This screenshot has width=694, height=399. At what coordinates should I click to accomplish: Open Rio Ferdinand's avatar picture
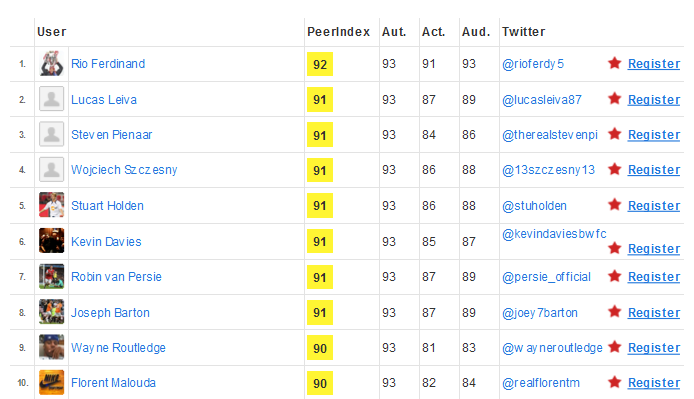51,63
